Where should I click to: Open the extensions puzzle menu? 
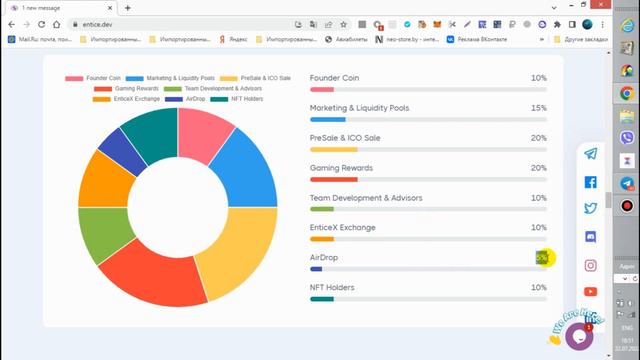(x=557, y=24)
